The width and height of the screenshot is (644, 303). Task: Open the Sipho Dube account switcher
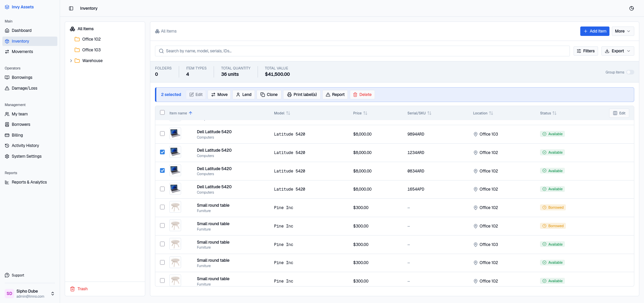(30, 294)
